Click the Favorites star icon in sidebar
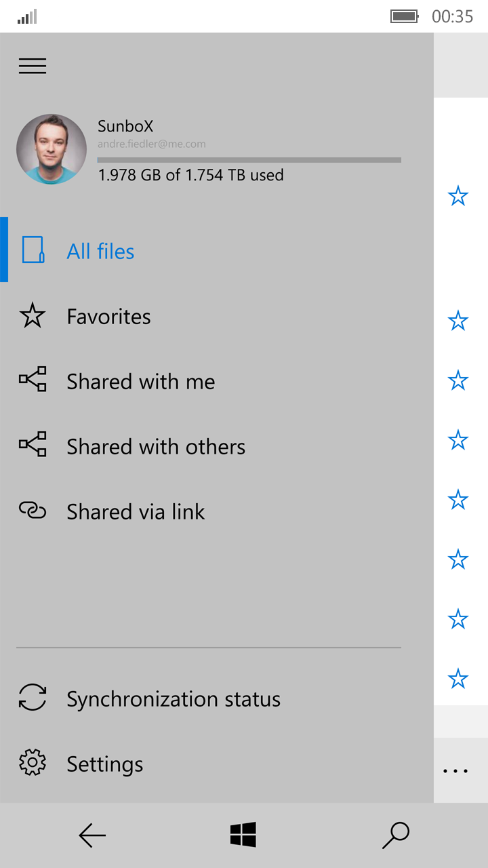Image resolution: width=488 pixels, height=868 pixels. 33,316
